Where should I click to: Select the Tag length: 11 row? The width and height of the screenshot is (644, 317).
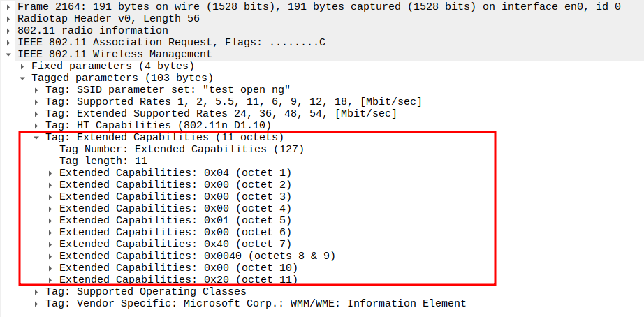tap(103, 161)
